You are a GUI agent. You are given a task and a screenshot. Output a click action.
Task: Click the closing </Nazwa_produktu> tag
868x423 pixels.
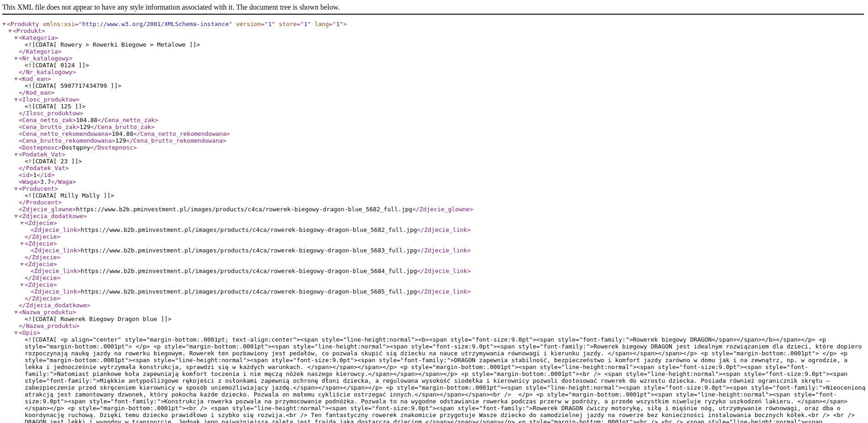click(49, 326)
